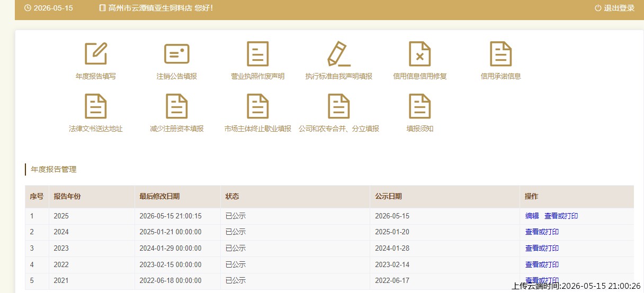Image resolution: width=644 pixels, height=293 pixels.
Task: Open the 年度报告填写 icon
Action: (96, 53)
